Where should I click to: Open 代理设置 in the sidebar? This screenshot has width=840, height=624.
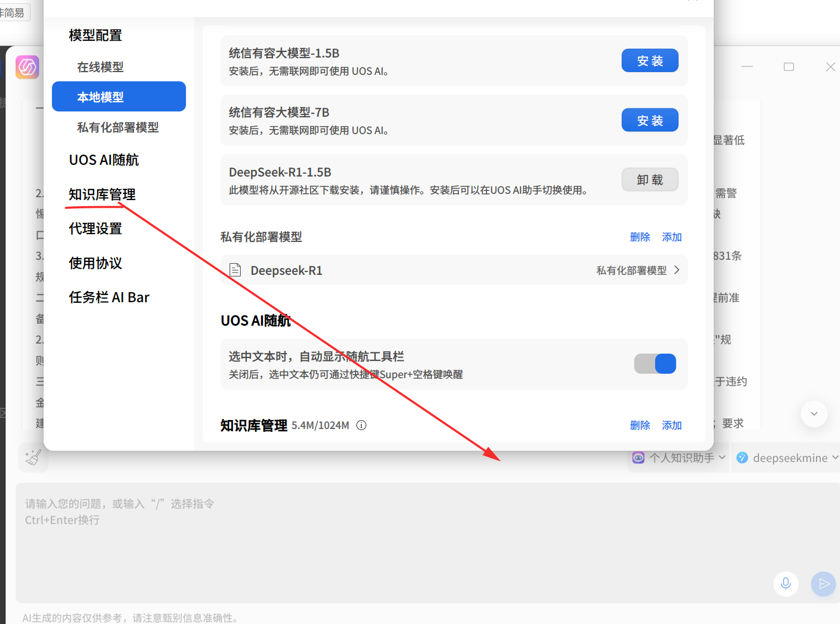click(96, 228)
